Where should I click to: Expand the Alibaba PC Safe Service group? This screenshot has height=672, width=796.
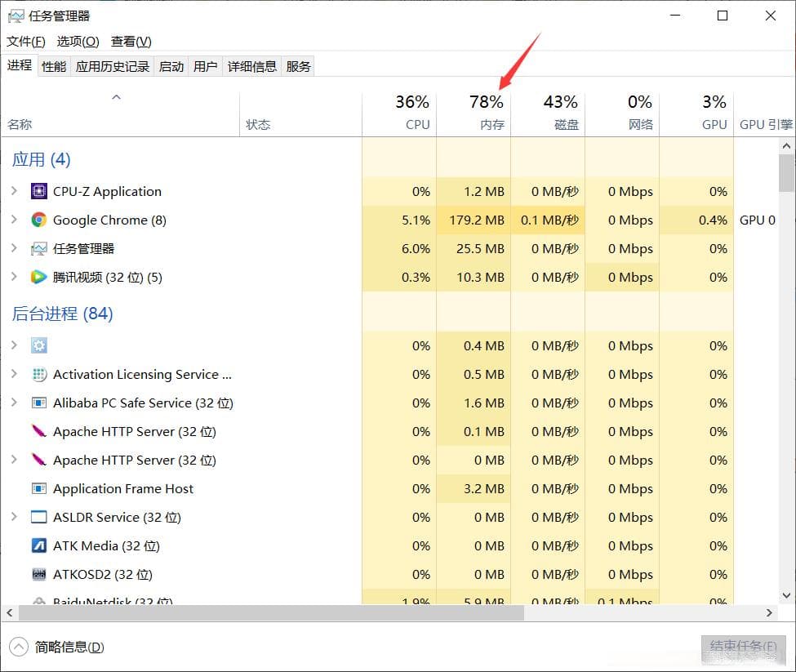click(x=14, y=403)
